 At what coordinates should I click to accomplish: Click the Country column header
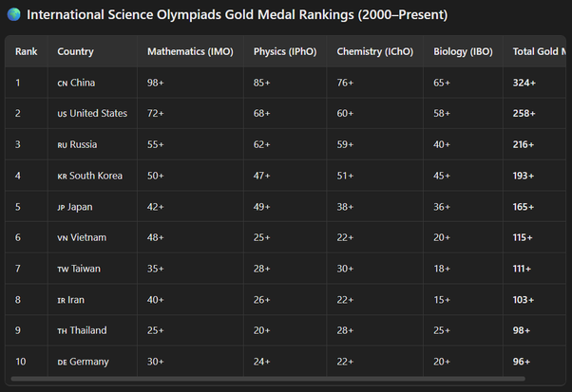[75, 51]
